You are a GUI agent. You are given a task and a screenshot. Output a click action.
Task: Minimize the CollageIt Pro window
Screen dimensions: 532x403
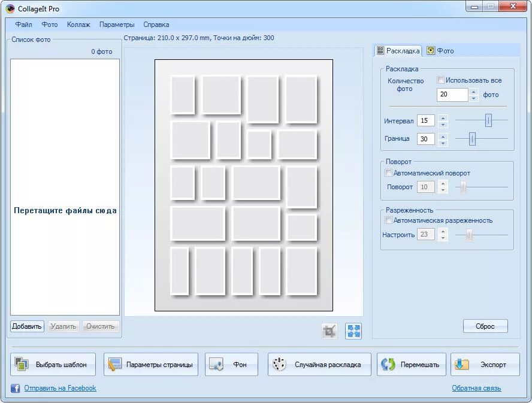pyautogui.click(x=474, y=7)
